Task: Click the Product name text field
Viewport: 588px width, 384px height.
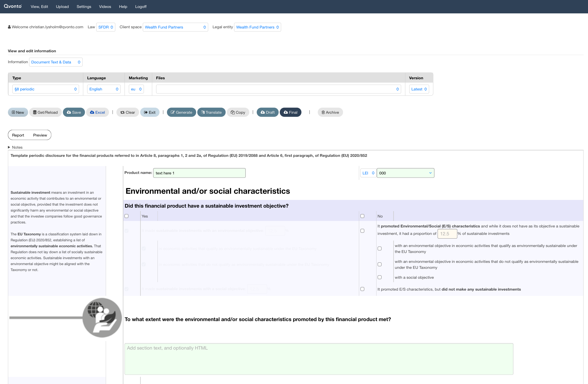Action: click(x=199, y=173)
